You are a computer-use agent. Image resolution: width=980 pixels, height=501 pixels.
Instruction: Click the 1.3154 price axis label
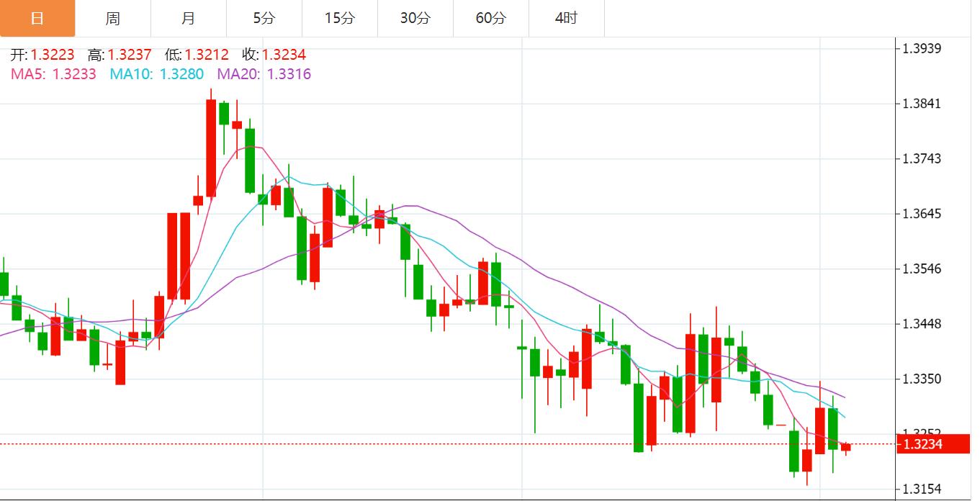(922, 489)
